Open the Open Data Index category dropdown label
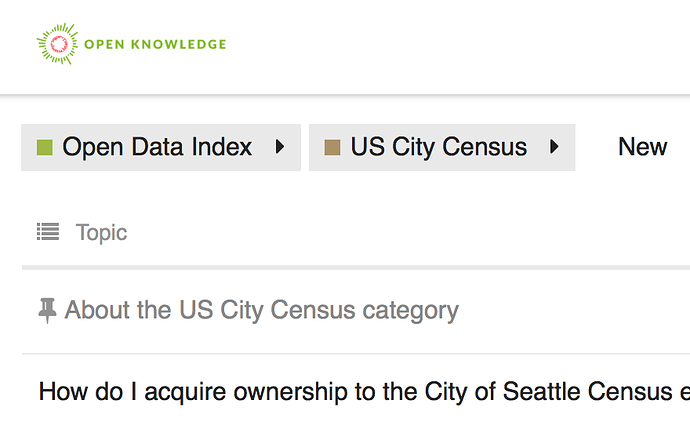 (x=157, y=148)
